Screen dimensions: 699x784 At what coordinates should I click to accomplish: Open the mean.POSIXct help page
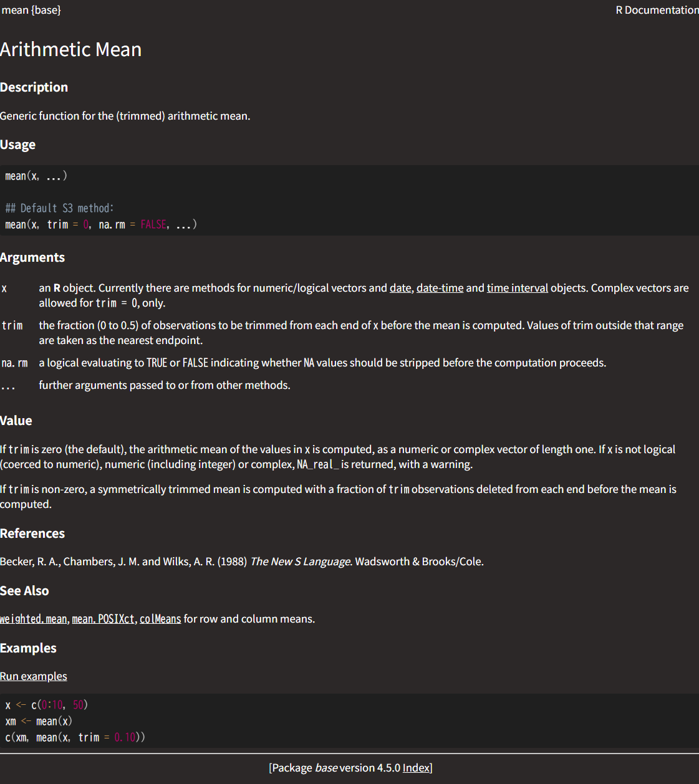coord(104,619)
